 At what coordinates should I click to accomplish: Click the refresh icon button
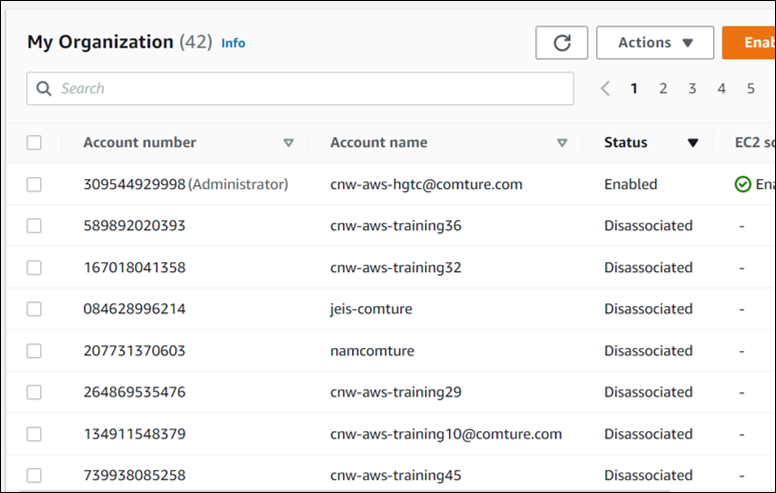tap(562, 43)
